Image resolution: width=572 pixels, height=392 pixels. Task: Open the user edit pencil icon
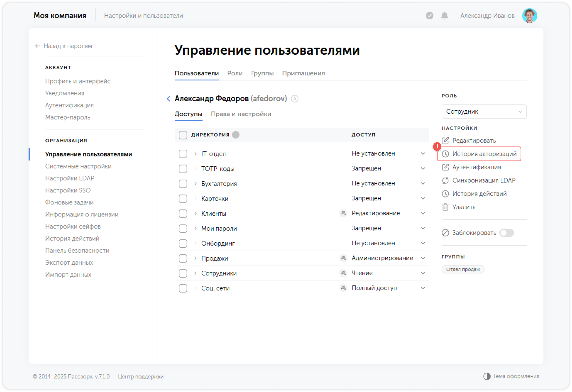pos(445,140)
